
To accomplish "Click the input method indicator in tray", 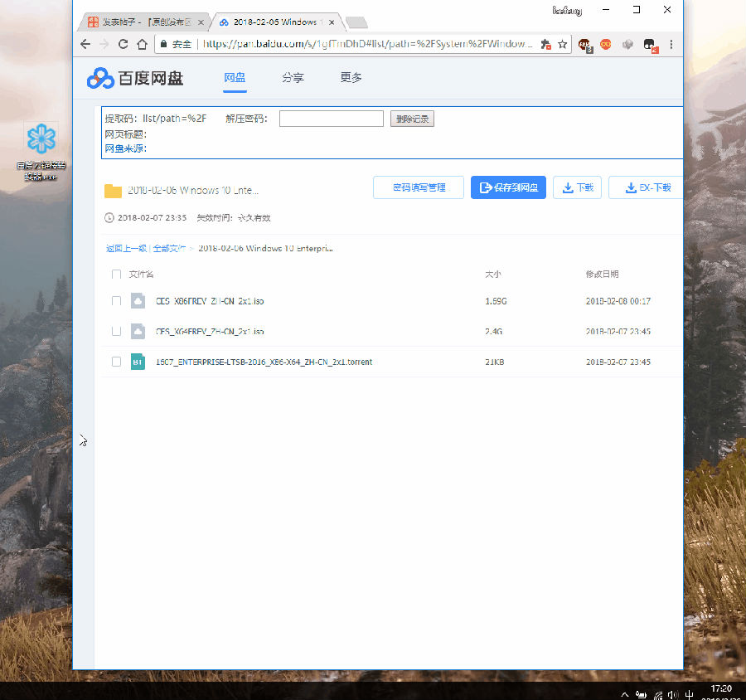I will 690,695.
